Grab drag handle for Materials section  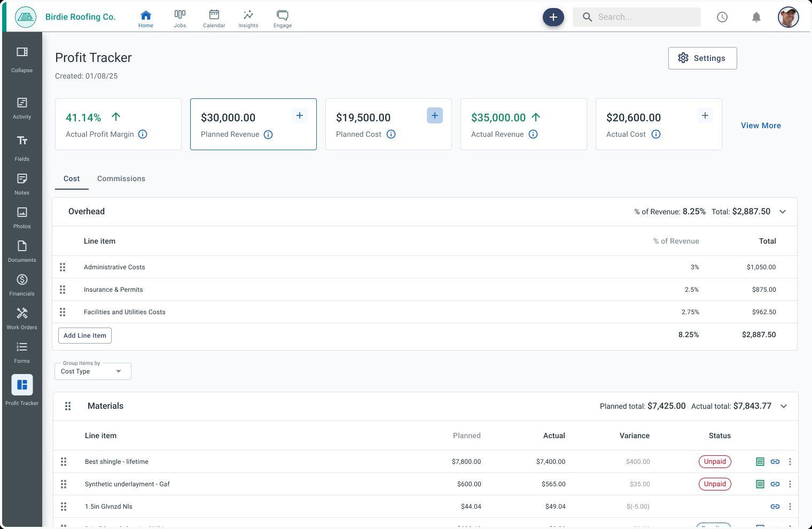(68, 406)
